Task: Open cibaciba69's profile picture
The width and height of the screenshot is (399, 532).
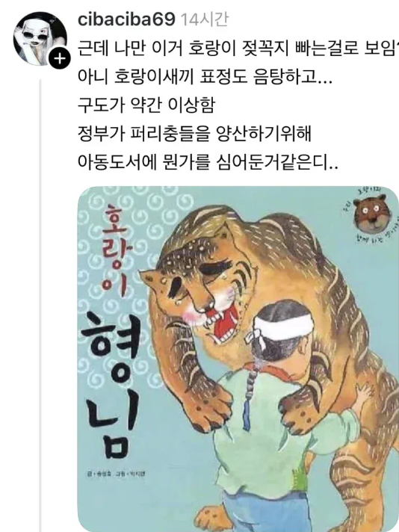Action: [40, 38]
